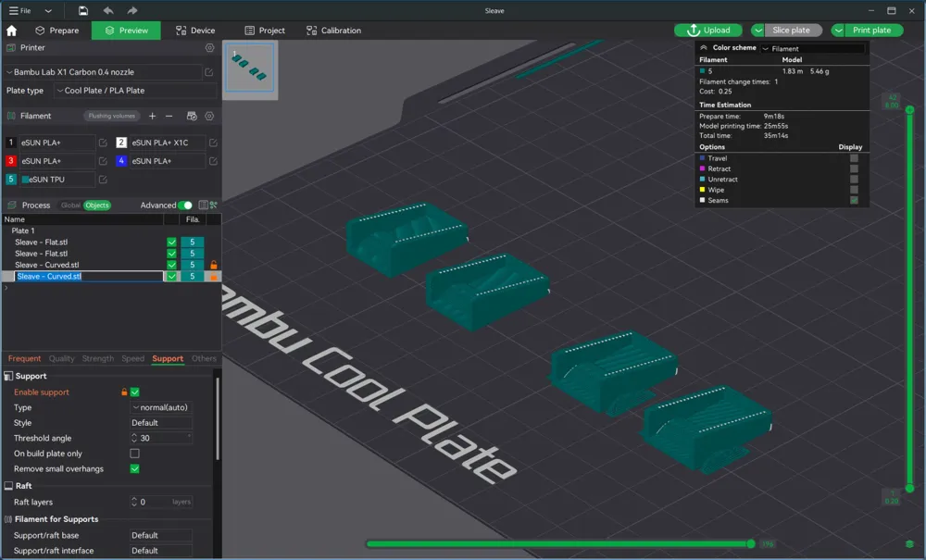The height and width of the screenshot is (560, 926).
Task: Edit the Bambu Lab X1 Carbon printer preset
Action: click(209, 72)
